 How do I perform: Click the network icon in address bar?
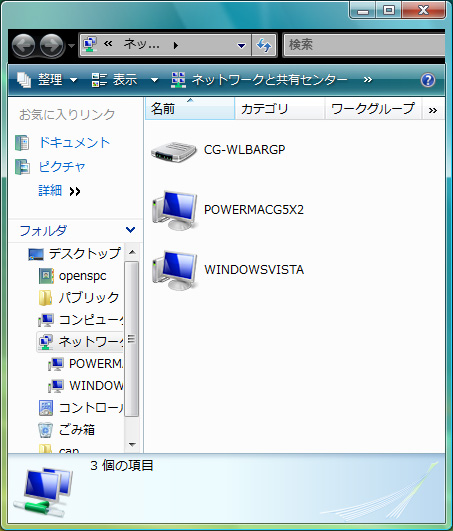coord(89,44)
